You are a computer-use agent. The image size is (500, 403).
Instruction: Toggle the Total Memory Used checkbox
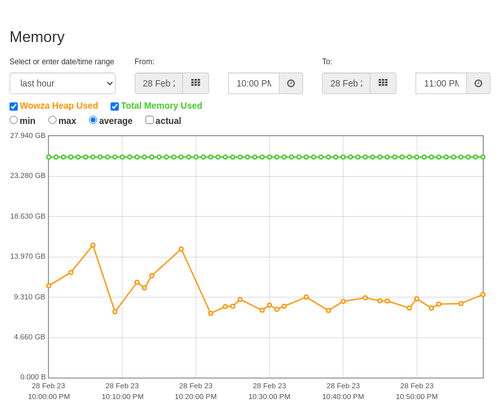[115, 106]
